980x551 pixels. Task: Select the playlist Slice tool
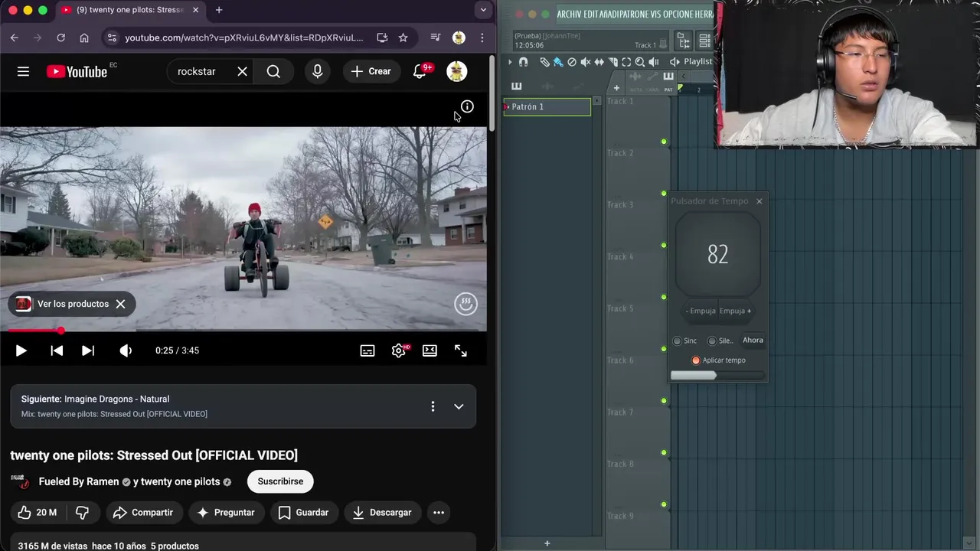click(x=613, y=62)
